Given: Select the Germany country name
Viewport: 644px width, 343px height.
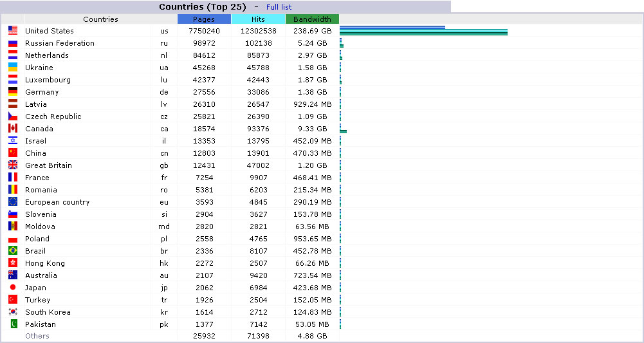Looking at the screenshot, I should [42, 92].
